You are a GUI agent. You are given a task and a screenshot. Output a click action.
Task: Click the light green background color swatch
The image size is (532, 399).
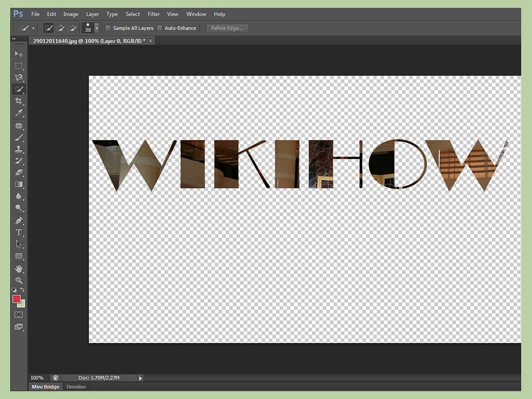(22, 304)
